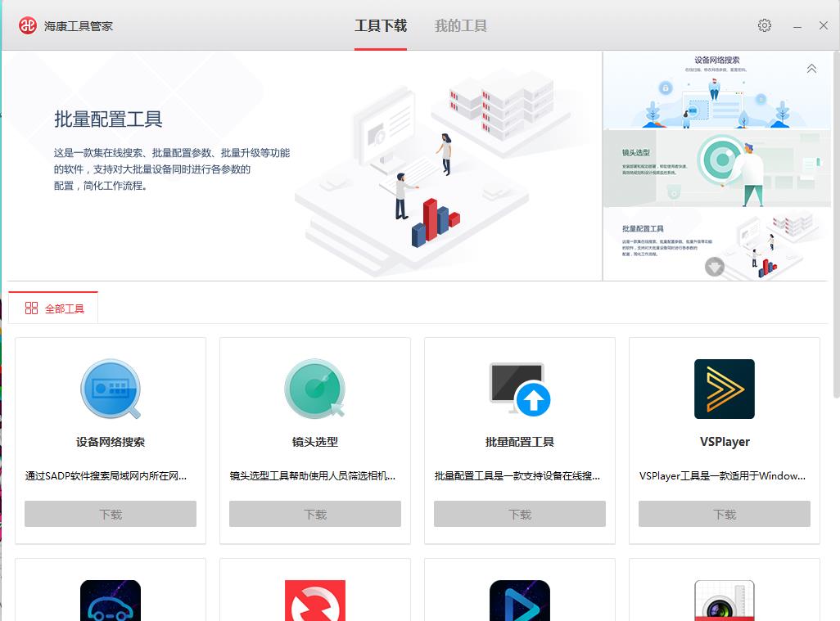Minimize the tool manager window
This screenshot has width=840, height=621.
click(797, 25)
